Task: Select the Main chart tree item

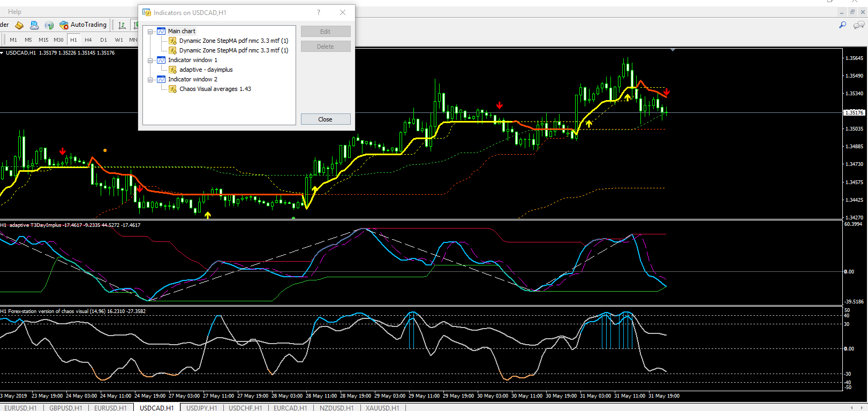Action: pos(182,31)
